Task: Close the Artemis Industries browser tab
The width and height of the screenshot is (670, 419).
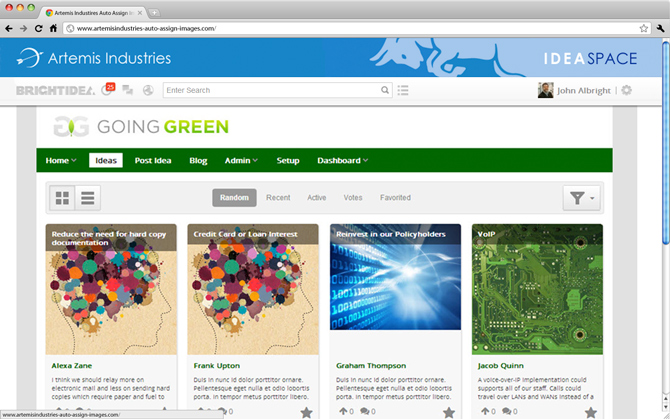Action: (x=140, y=13)
